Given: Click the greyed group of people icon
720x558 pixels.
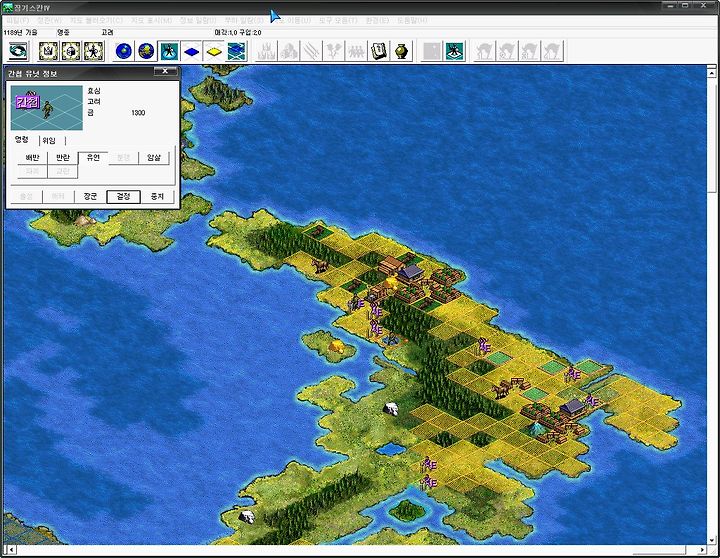Looking at the screenshot, I should [x=356, y=51].
